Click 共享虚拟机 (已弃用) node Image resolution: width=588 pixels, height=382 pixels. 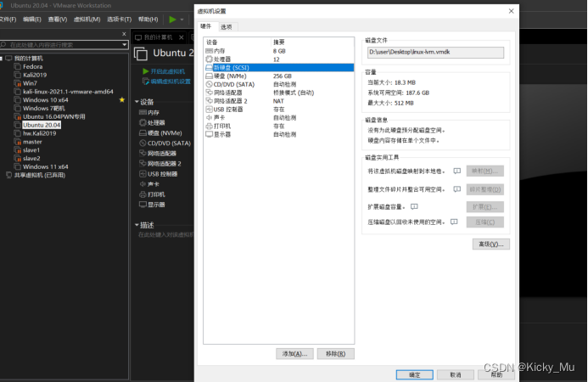(x=39, y=175)
